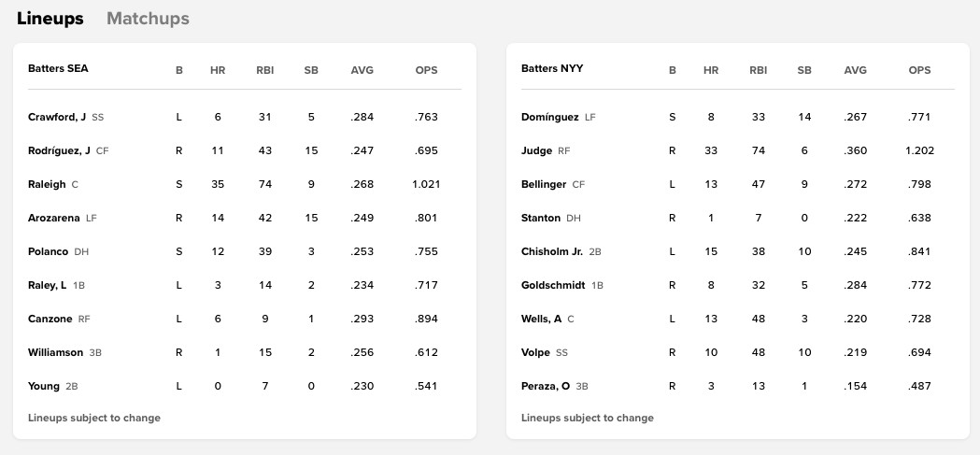Open Domínguez player link
This screenshot has width=980, height=455.
point(549,117)
